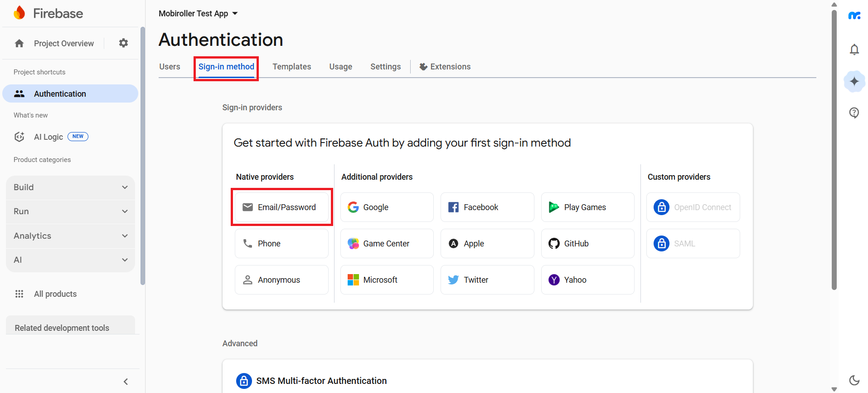Add the Twitter provider label
The width and height of the screenshot is (868, 393).
coord(476,280)
